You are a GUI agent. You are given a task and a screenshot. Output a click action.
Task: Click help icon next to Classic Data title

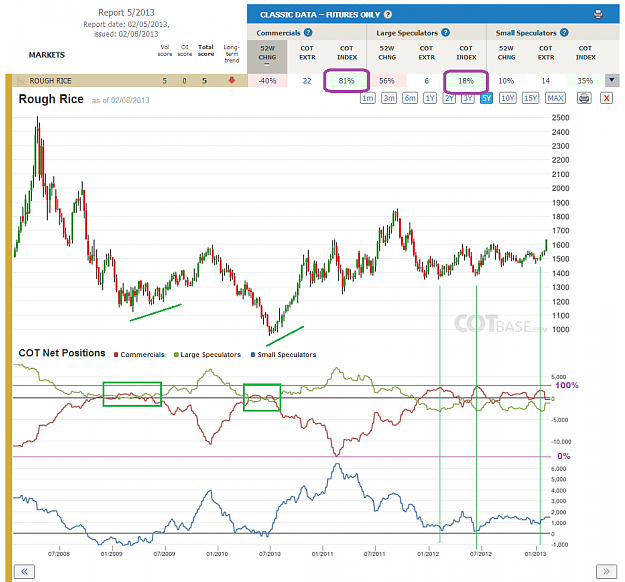tap(388, 15)
